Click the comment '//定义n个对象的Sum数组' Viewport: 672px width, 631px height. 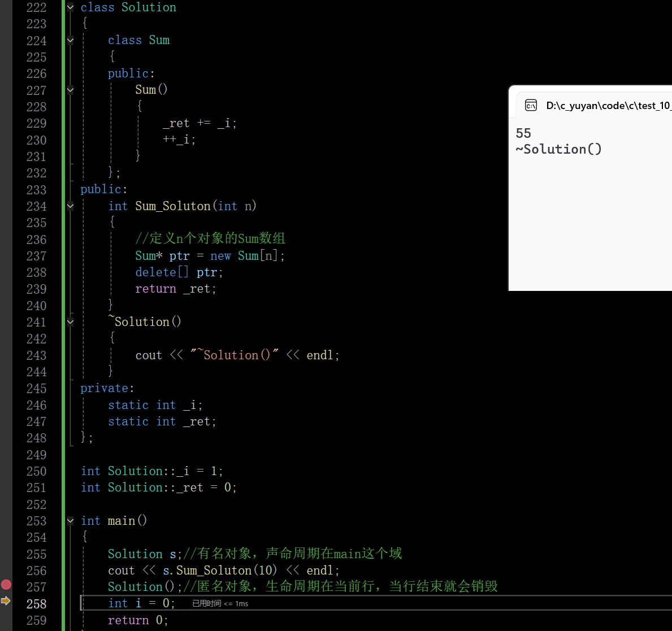[210, 238]
